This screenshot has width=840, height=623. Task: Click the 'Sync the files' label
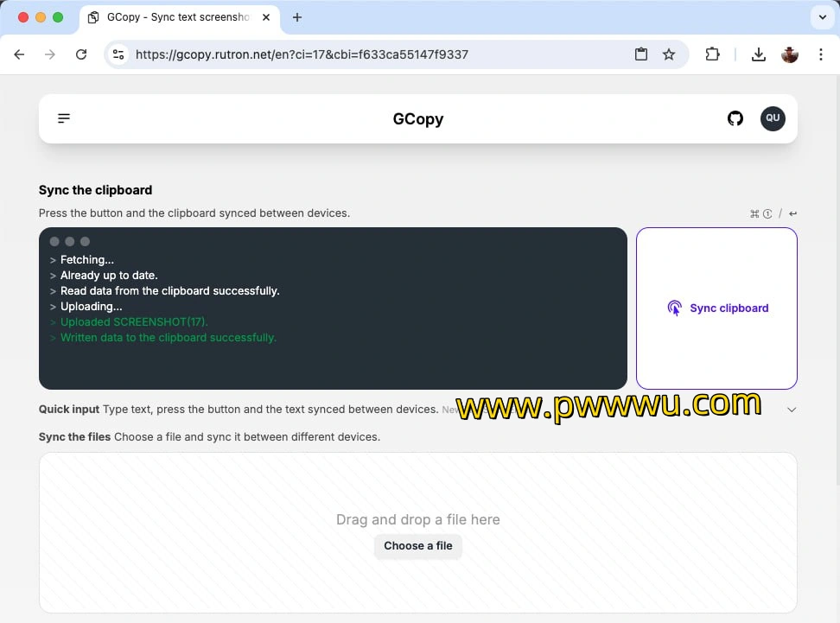tap(74, 436)
